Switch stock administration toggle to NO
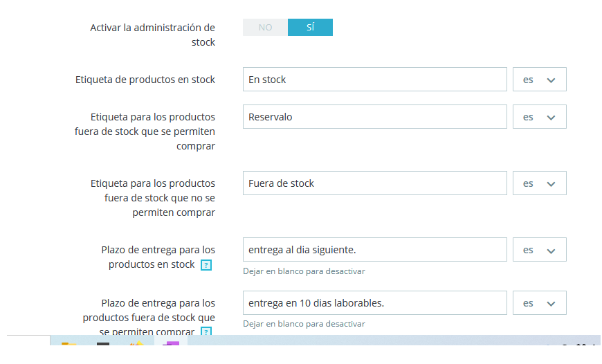 [x=265, y=28]
